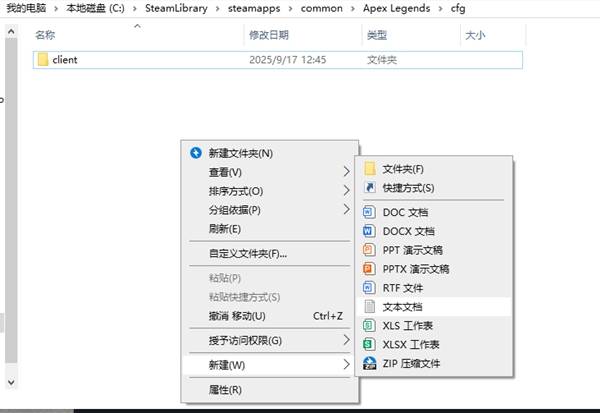Expand arrow on 新建(W) row

(x=346, y=364)
